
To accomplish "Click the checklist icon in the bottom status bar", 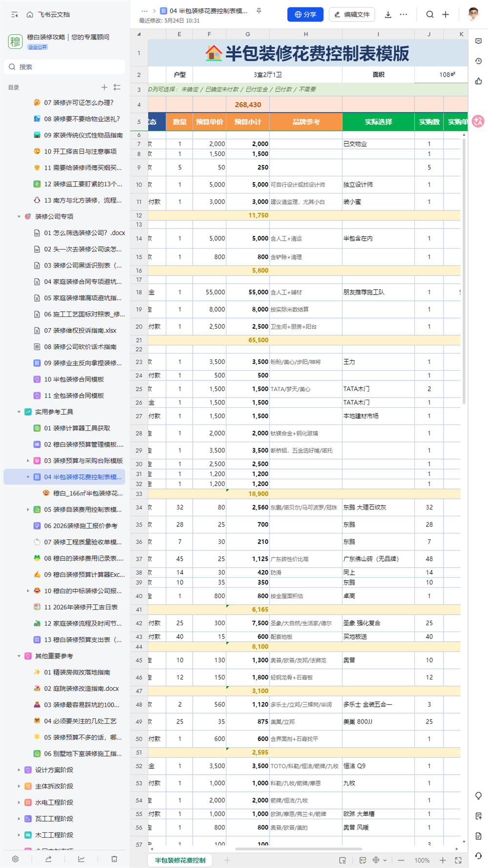I will (x=363, y=860).
